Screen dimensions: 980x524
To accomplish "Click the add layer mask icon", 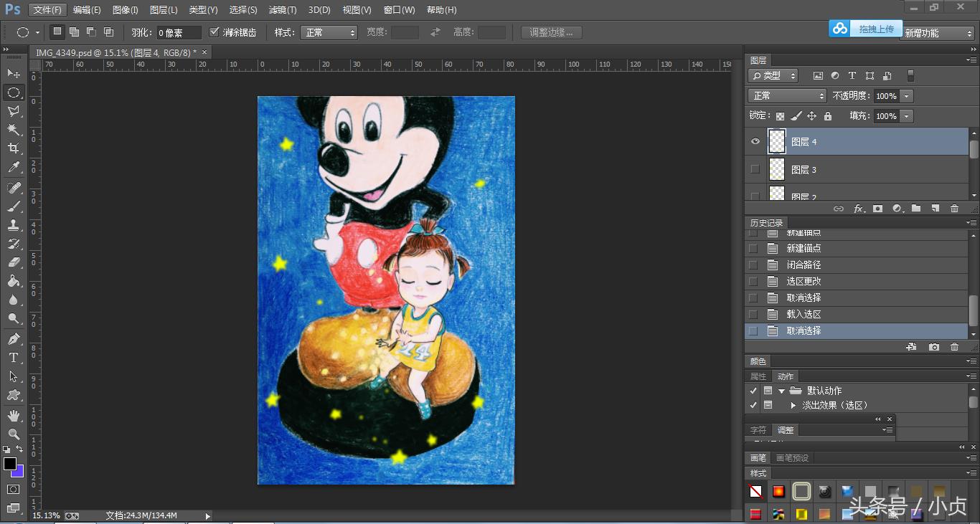I will point(879,209).
